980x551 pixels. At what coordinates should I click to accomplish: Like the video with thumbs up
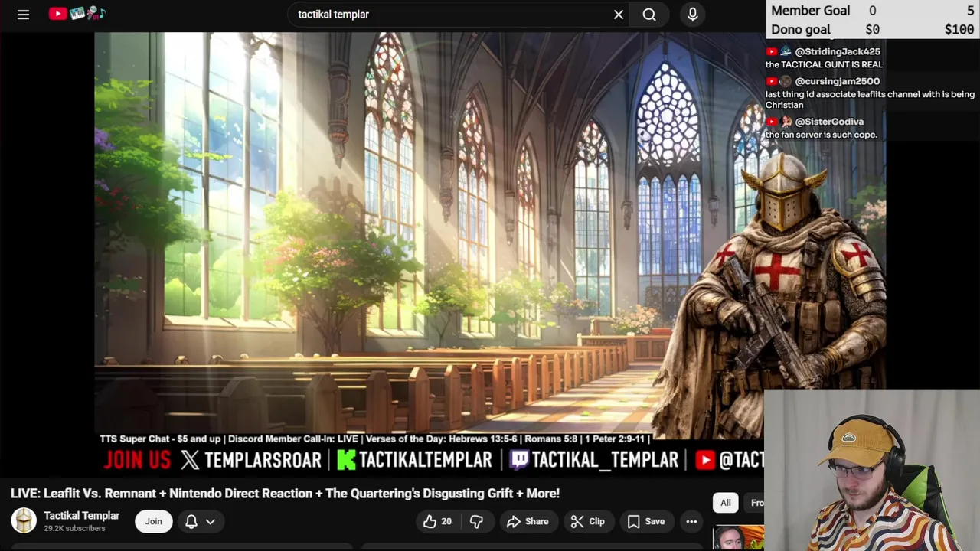point(437,521)
